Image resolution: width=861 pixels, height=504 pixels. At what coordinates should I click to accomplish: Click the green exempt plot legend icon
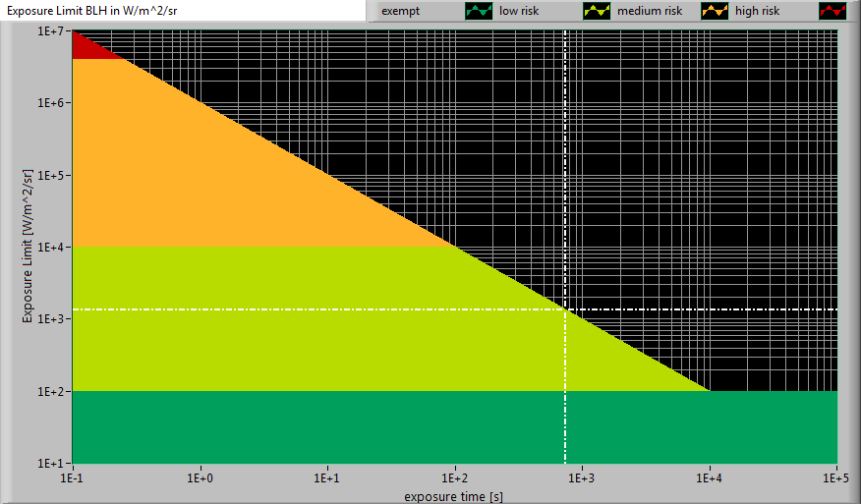click(478, 12)
